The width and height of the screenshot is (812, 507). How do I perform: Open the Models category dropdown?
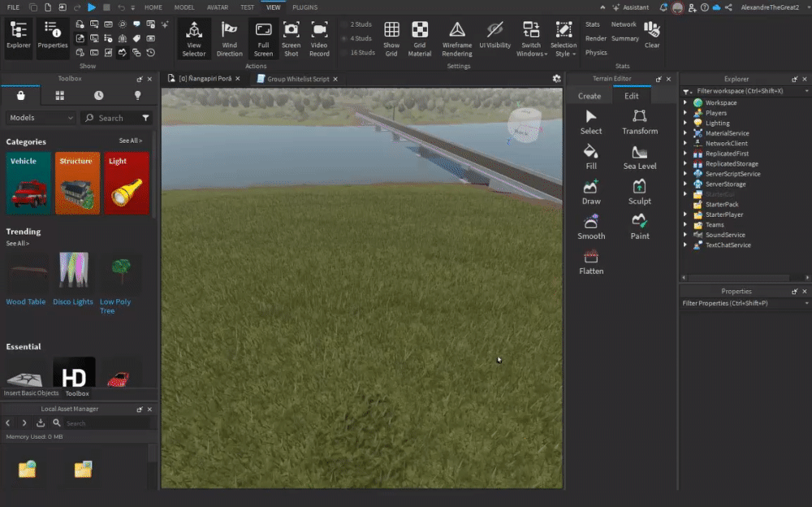41,118
